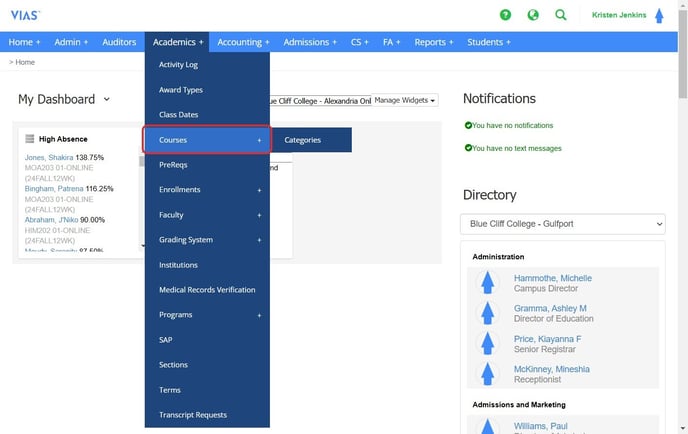Image resolution: width=688 pixels, height=434 pixels.
Task: Click the High Absence widget list icon
Action: point(30,139)
